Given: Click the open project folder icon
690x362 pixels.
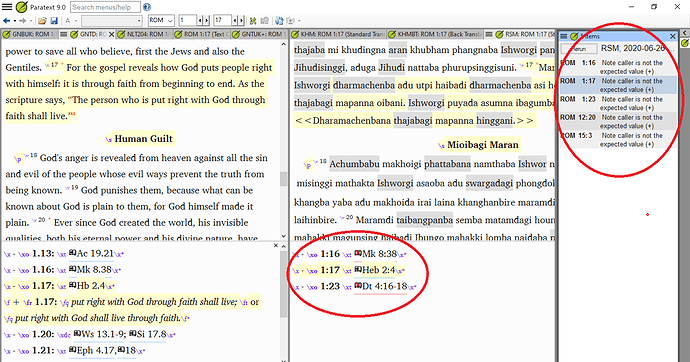Looking at the screenshot, I should (x=42, y=21).
